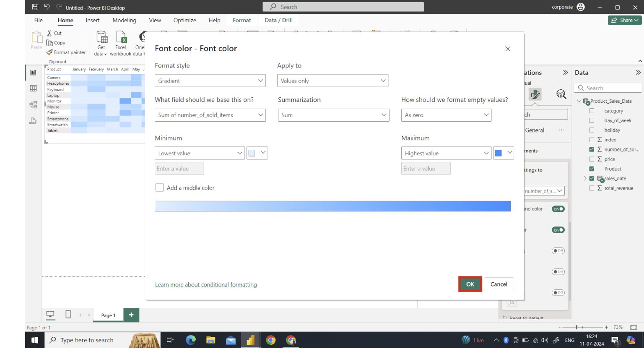The width and height of the screenshot is (644, 362).
Task: Expand the sales_date field hierarchy
Action: 585,178
